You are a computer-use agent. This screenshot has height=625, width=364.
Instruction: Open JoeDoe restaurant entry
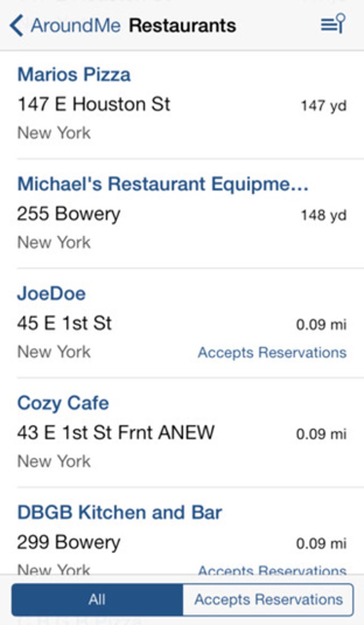182,323
